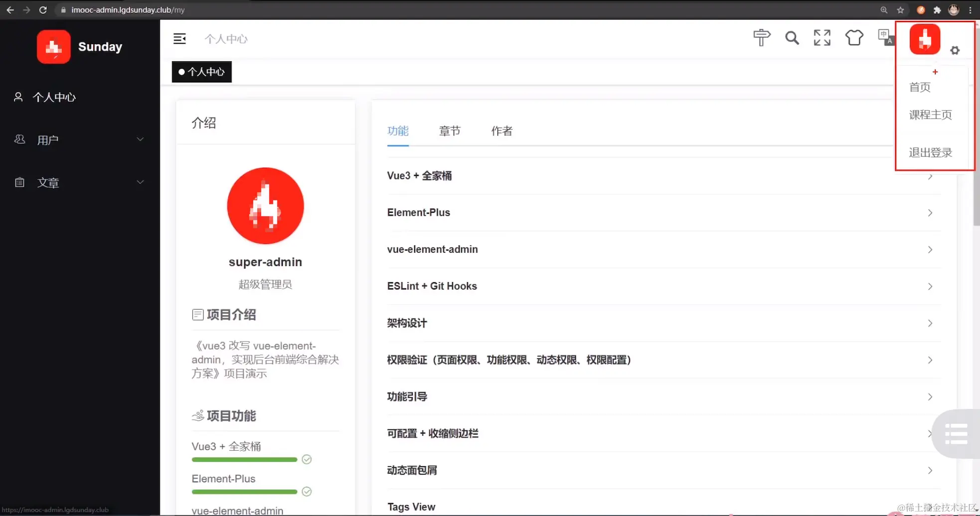The width and height of the screenshot is (980, 516).
Task: Click the Sunday title text
Action: point(100,47)
